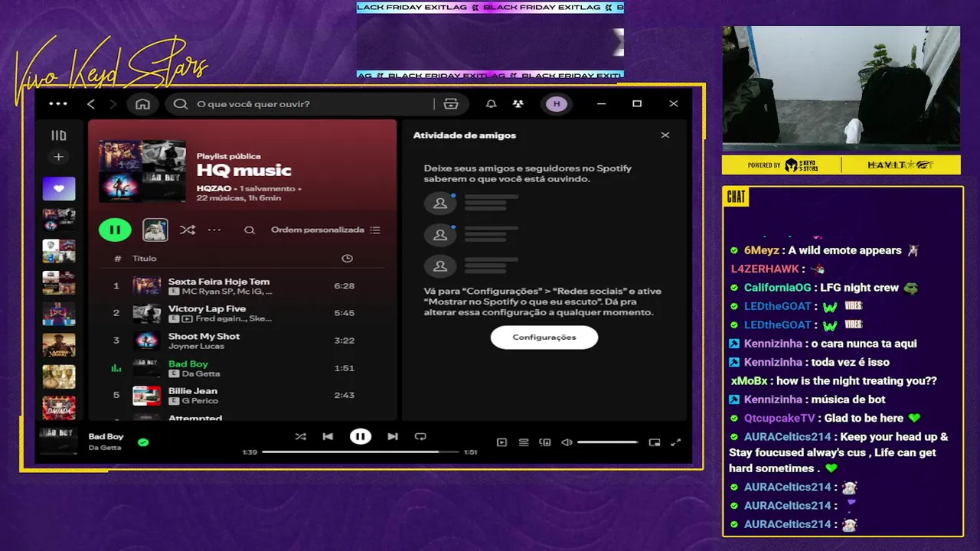
Task: Open the DANADA playlist thumbnail in the sidebar
Action: coord(59,407)
